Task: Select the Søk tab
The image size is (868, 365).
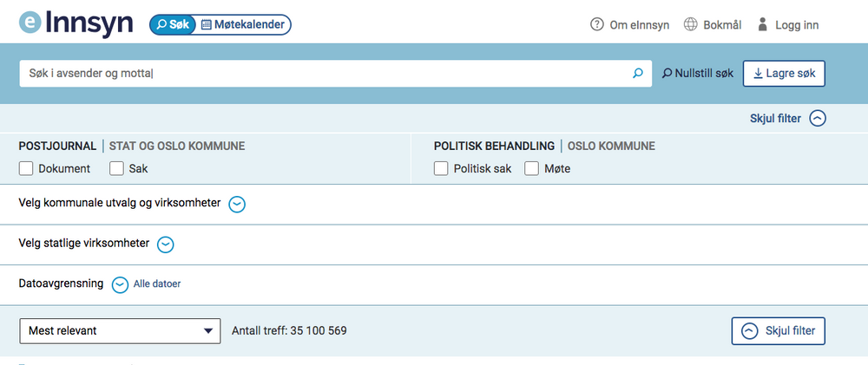Action: click(174, 25)
